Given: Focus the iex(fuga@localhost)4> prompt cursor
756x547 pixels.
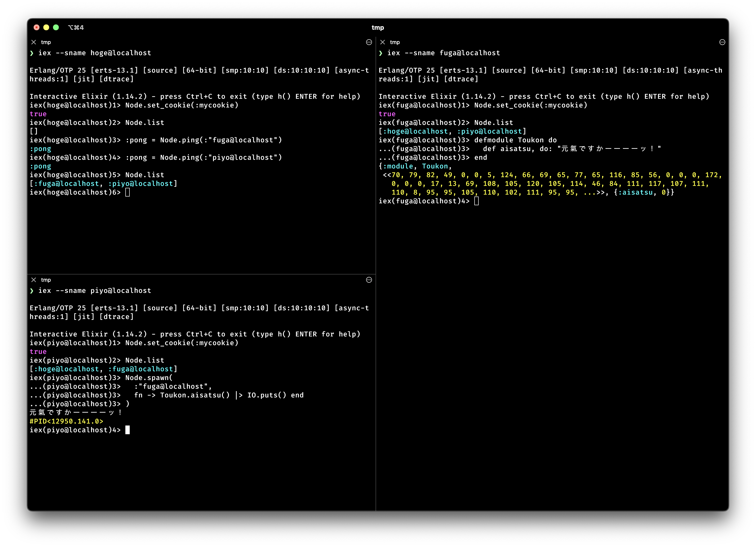Looking at the screenshot, I should point(476,201).
